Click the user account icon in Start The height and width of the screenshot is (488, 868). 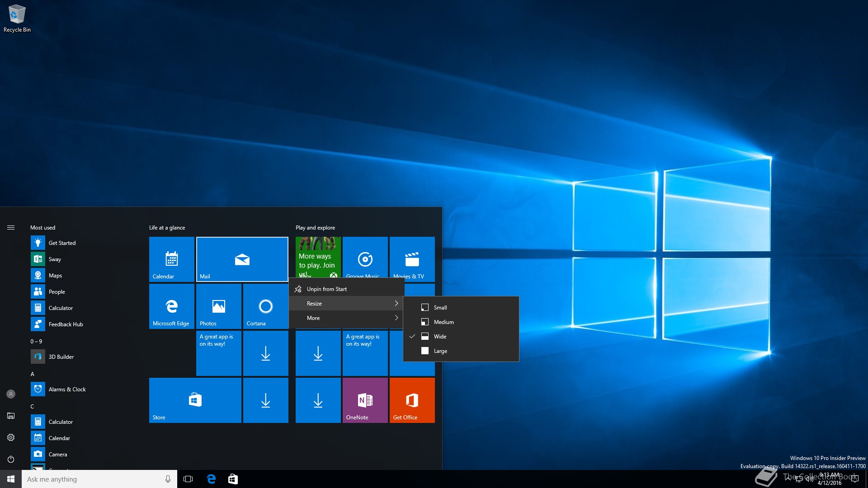[11, 394]
